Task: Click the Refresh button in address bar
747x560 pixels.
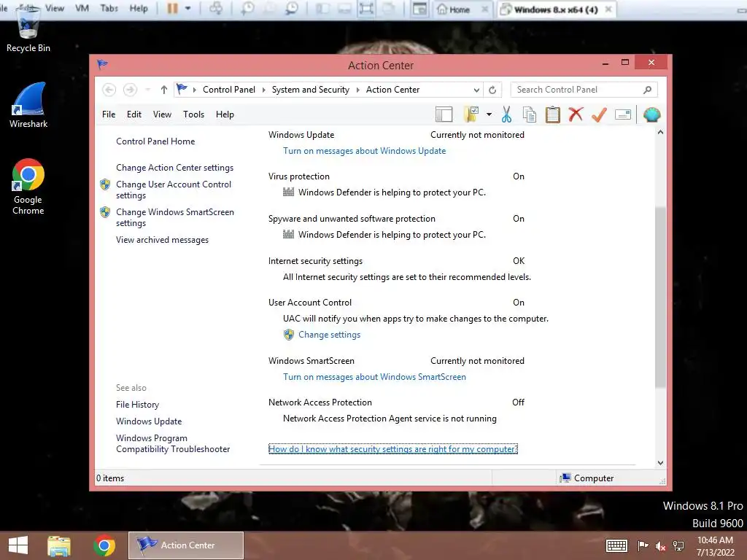Action: pyautogui.click(x=492, y=90)
